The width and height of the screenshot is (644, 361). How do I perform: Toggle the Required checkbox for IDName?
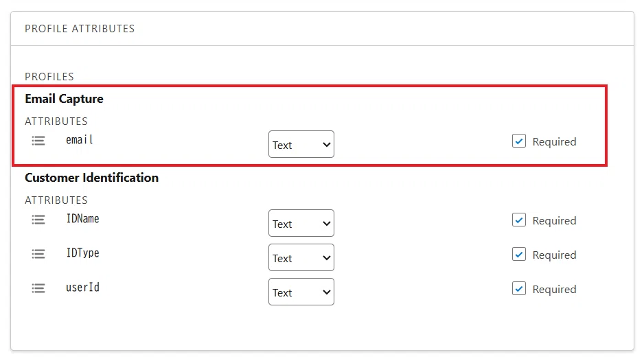click(x=519, y=220)
